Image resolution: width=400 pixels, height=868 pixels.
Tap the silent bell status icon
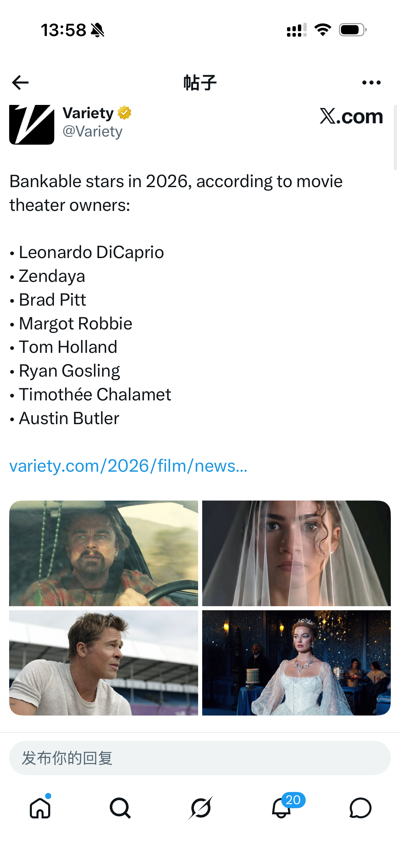coord(97,30)
